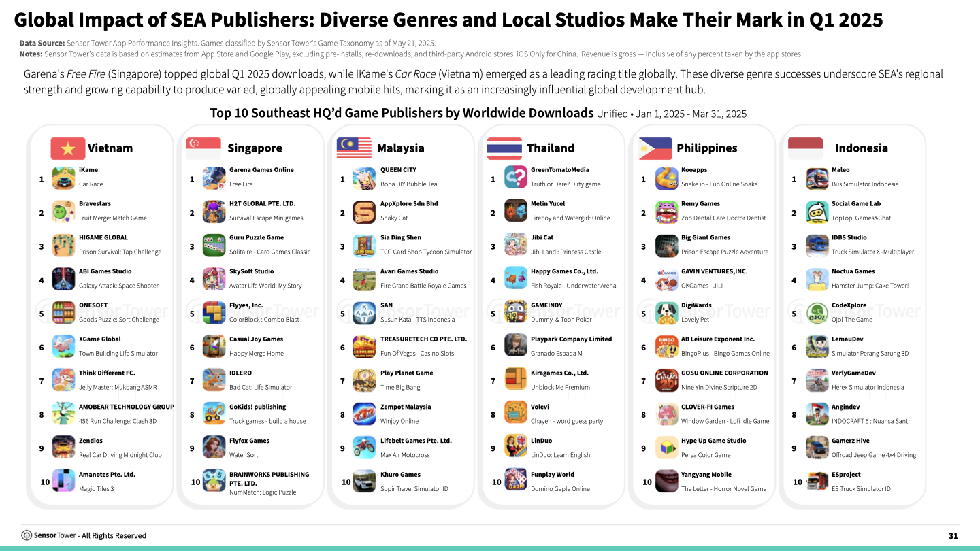Click the Galaxy Attack: Space Shooter icon
This screenshot has height=551, width=980.
63,280
